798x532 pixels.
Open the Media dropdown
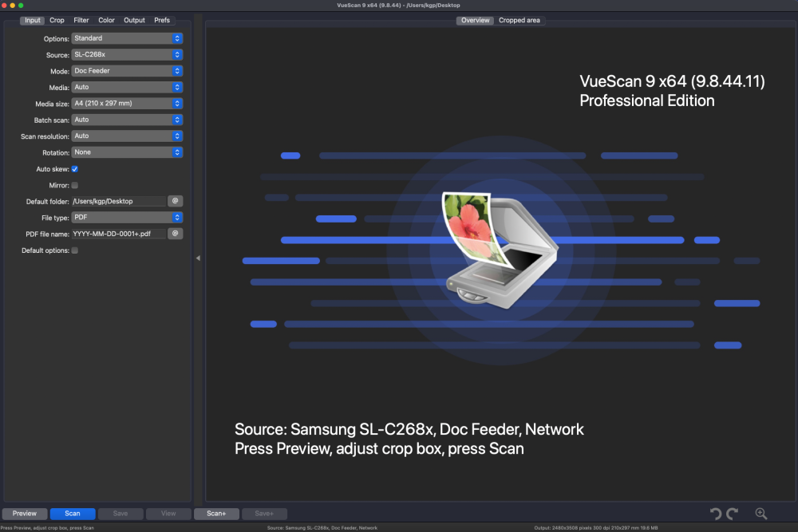[127, 87]
